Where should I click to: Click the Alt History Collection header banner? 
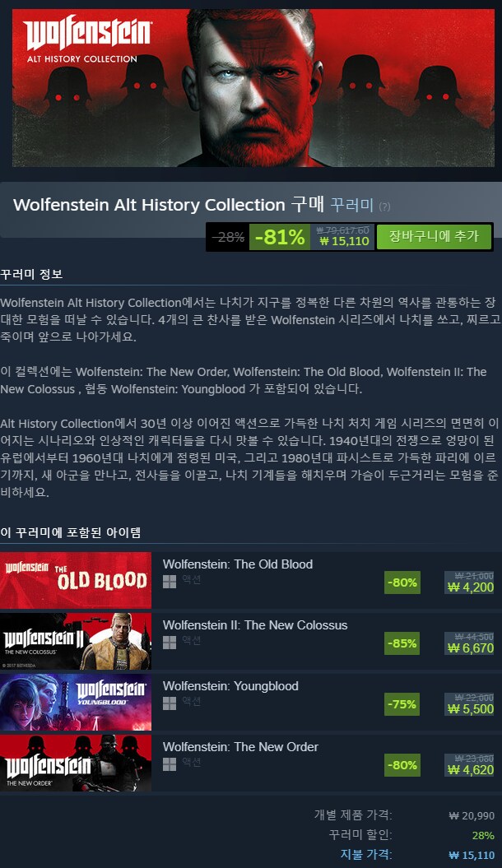pyautogui.click(x=253, y=87)
